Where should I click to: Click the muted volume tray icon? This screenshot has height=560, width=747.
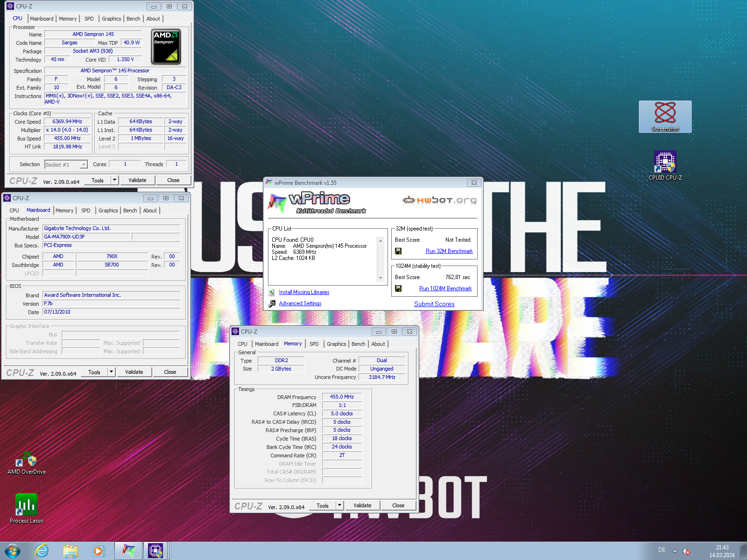coord(686,551)
